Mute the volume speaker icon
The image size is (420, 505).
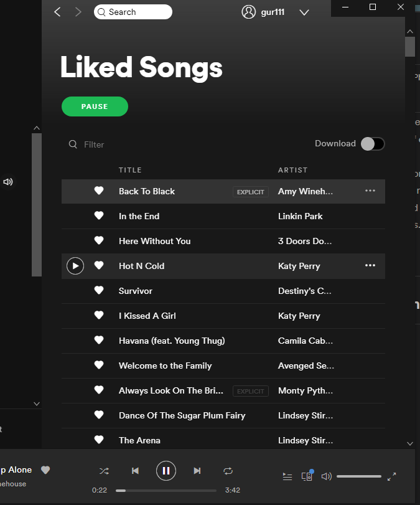pos(326,476)
